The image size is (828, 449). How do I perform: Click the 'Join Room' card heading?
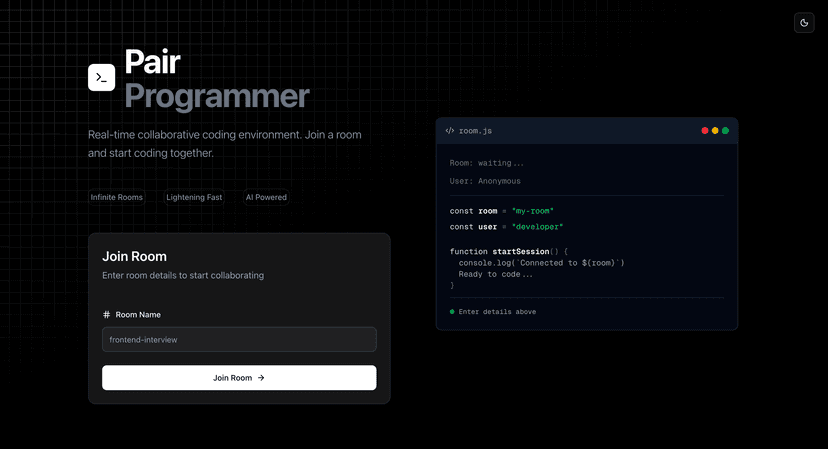pyautogui.click(x=135, y=256)
